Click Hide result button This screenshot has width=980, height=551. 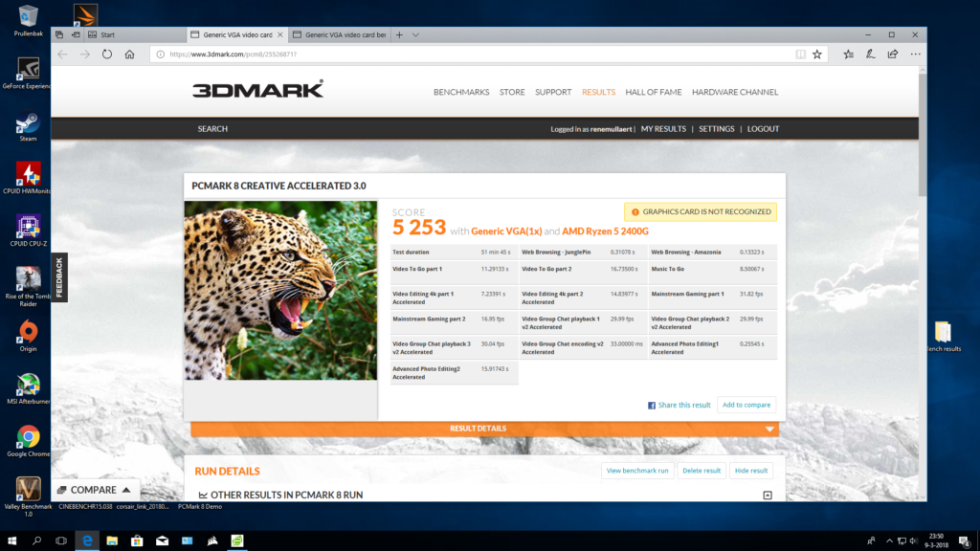750,471
